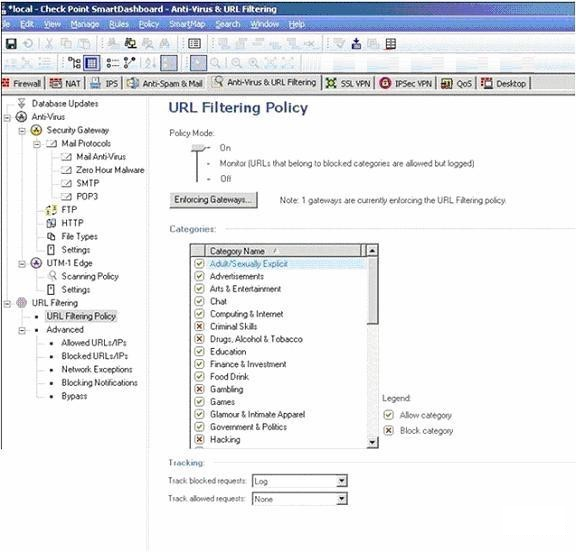Click the Mail Anti-Virus envelope icon
This screenshot has width=576, height=552.
point(66,157)
